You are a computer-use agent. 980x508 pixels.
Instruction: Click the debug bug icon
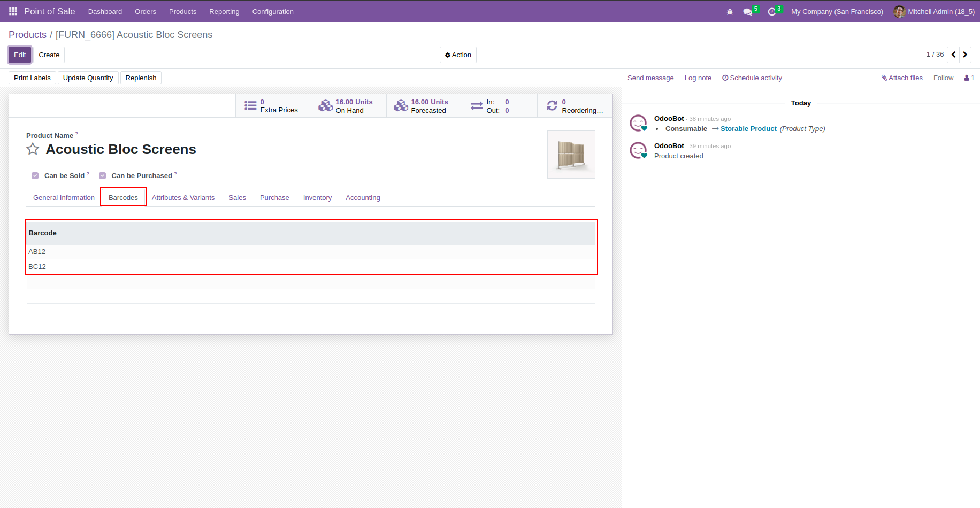pos(730,11)
